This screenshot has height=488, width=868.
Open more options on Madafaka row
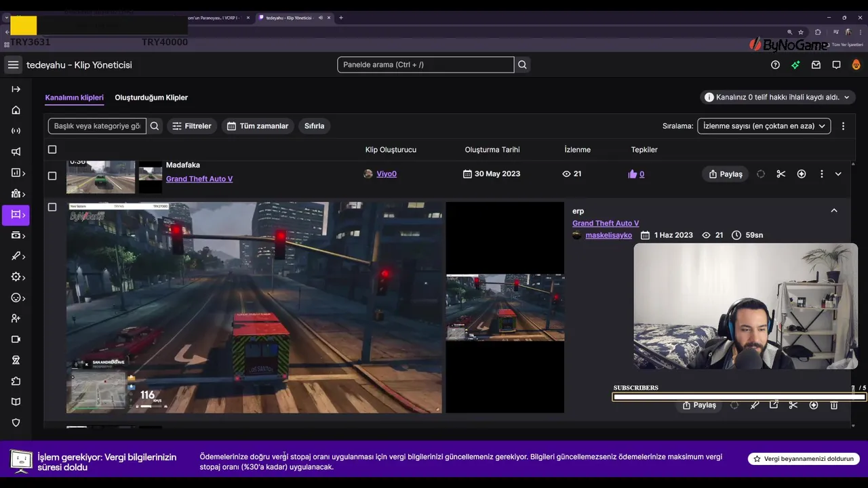[821, 174]
